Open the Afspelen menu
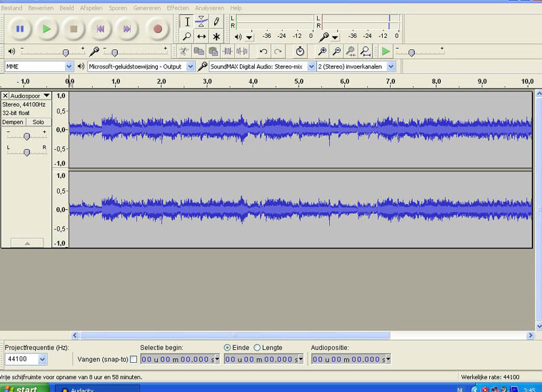The width and height of the screenshot is (542, 392). tap(91, 8)
